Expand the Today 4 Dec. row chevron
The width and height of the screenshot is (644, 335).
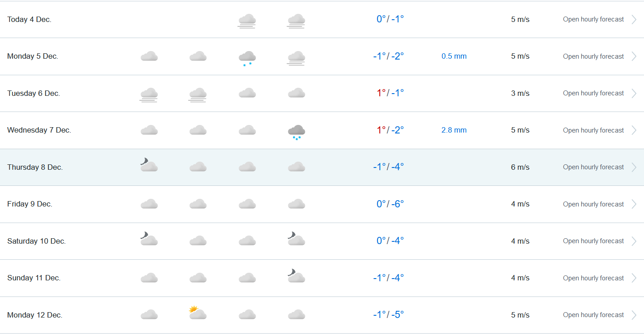point(634,19)
